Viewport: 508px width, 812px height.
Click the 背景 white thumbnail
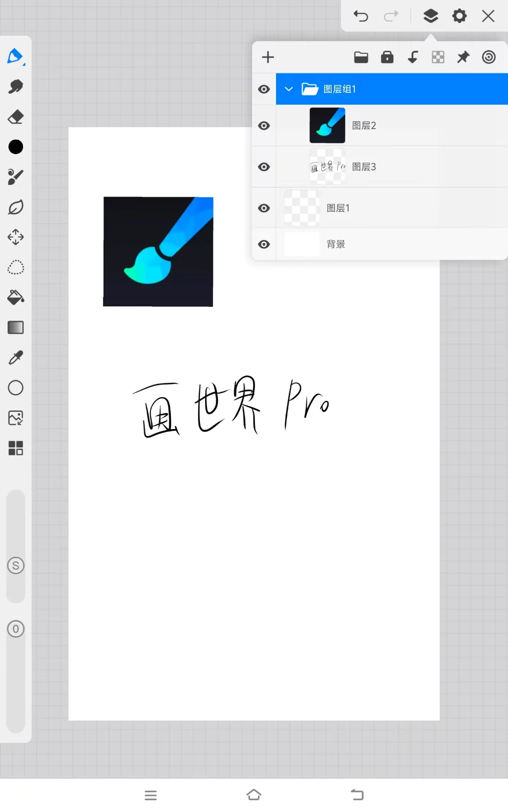pyautogui.click(x=302, y=244)
